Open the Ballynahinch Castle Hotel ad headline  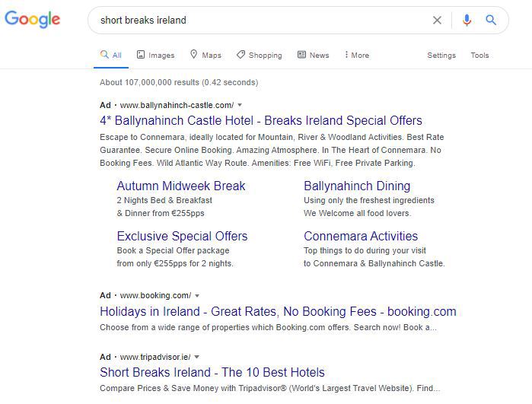tap(260, 121)
